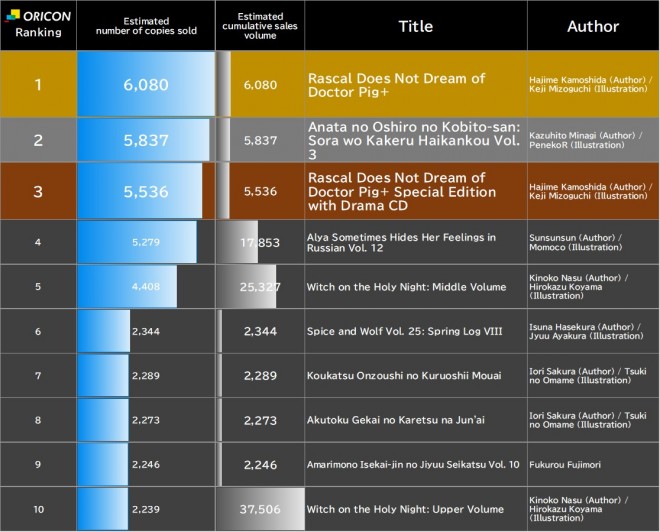This screenshot has height=532, width=660.
Task: Click the 6,080 copies sold bar
Action: point(146,84)
